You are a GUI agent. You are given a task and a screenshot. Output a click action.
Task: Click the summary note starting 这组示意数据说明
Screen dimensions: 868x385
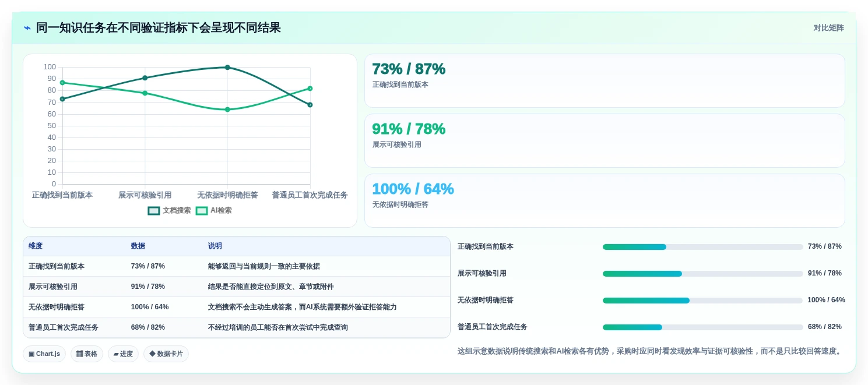651,351
